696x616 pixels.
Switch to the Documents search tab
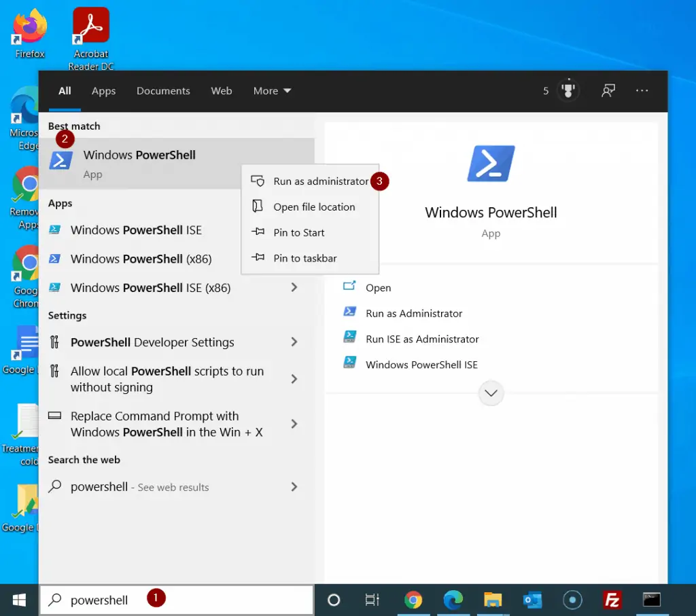(163, 90)
